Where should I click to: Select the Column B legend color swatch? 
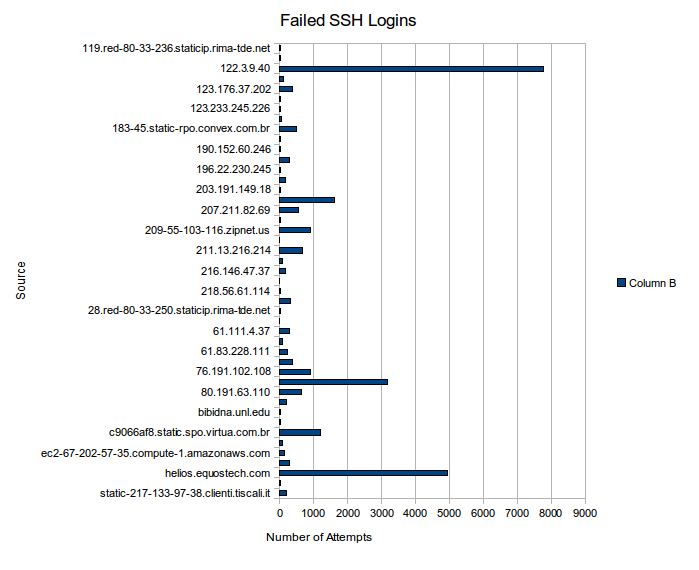pyautogui.click(x=621, y=283)
